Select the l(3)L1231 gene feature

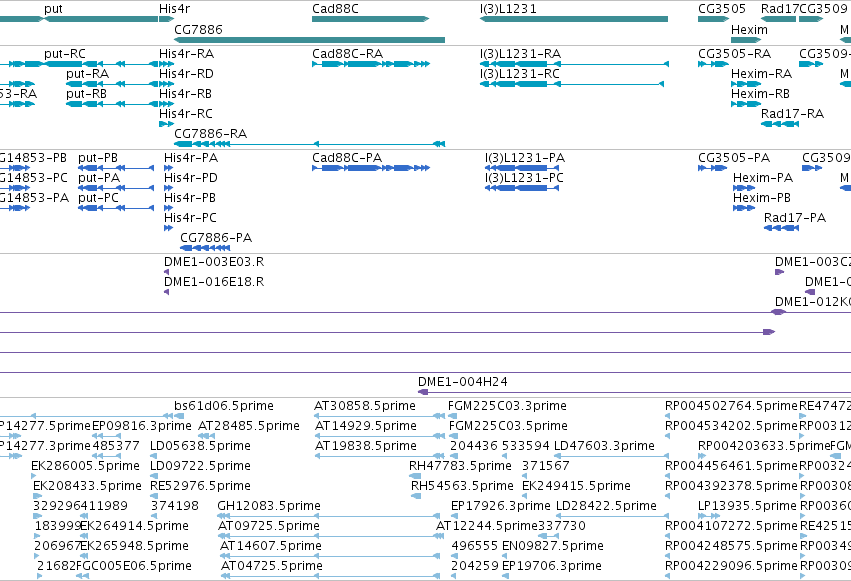click(x=574, y=19)
